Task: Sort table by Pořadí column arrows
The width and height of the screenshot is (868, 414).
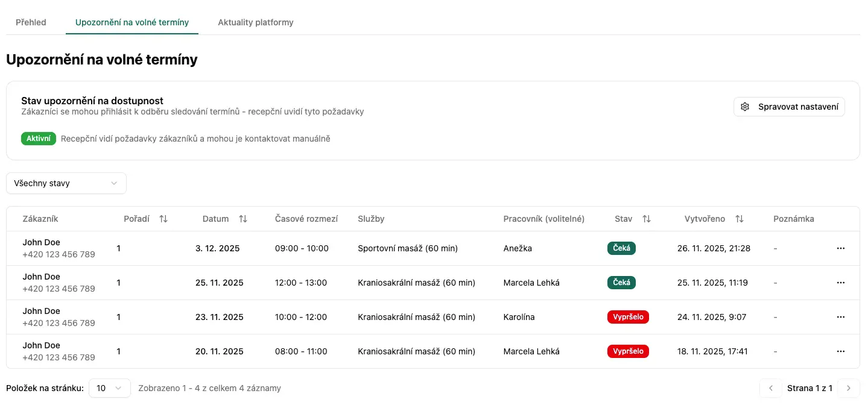Action: click(163, 219)
